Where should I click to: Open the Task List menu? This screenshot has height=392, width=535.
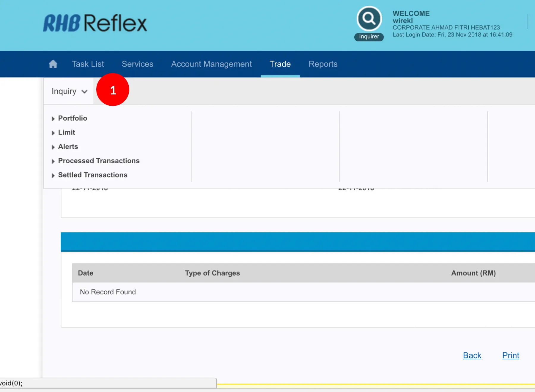[x=88, y=64]
